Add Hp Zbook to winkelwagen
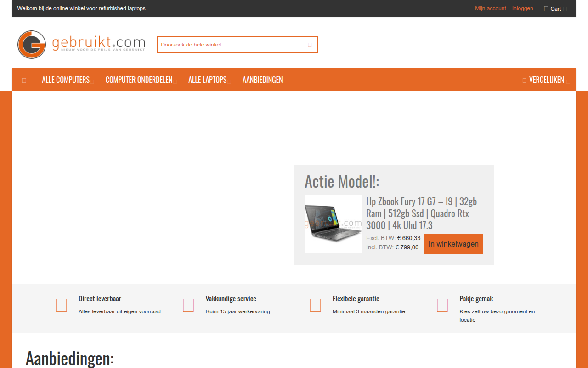The width and height of the screenshot is (588, 368). (453, 244)
